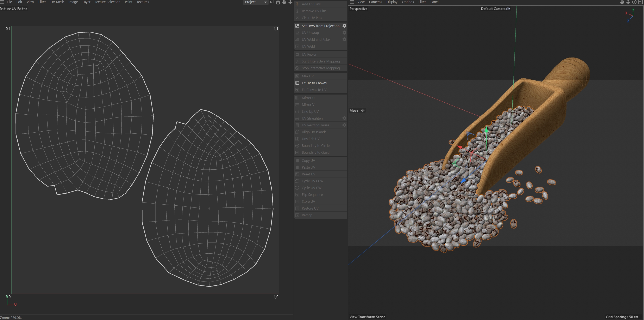Click Fit UV to Canvas
Image resolution: width=644 pixels, height=320 pixels.
point(314,83)
